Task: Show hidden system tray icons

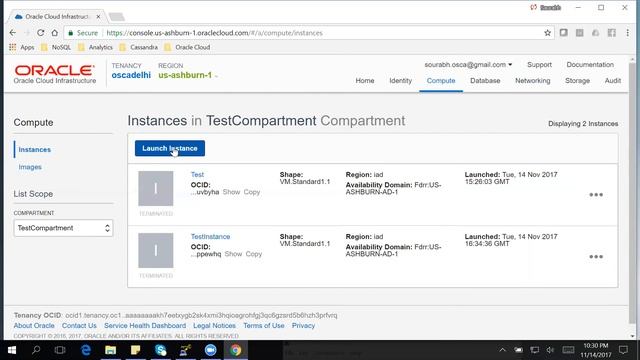Action: [x=502, y=350]
